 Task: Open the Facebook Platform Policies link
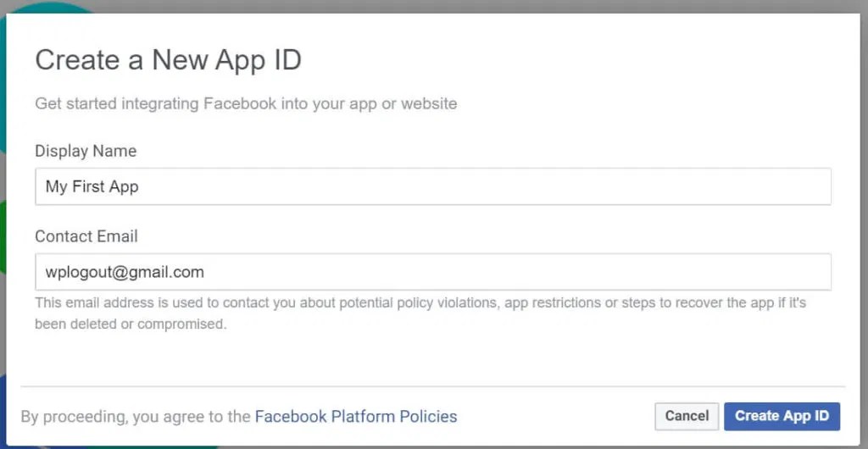click(356, 416)
